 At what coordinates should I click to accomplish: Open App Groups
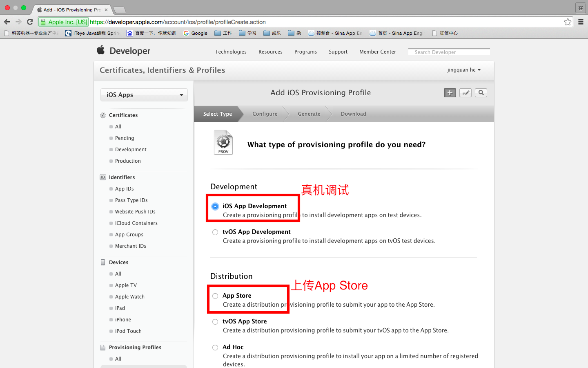click(129, 235)
